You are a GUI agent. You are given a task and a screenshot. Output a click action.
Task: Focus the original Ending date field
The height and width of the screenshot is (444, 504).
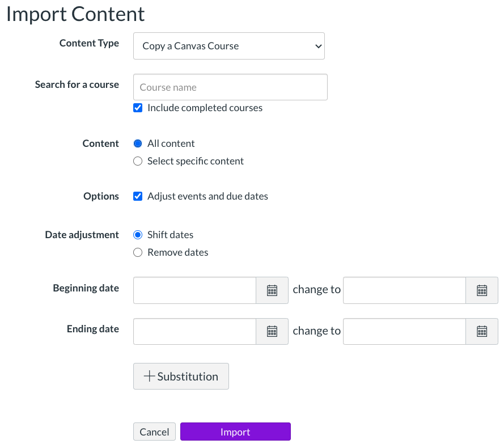point(194,331)
